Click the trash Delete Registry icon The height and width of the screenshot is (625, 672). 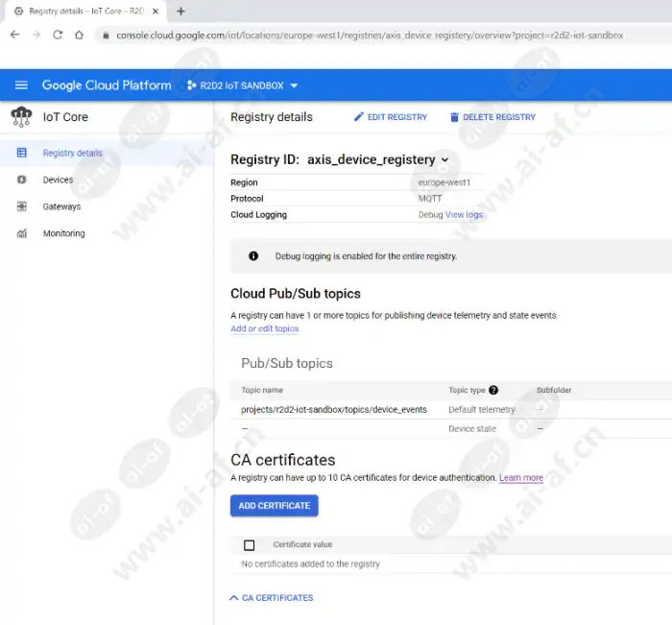click(x=454, y=117)
